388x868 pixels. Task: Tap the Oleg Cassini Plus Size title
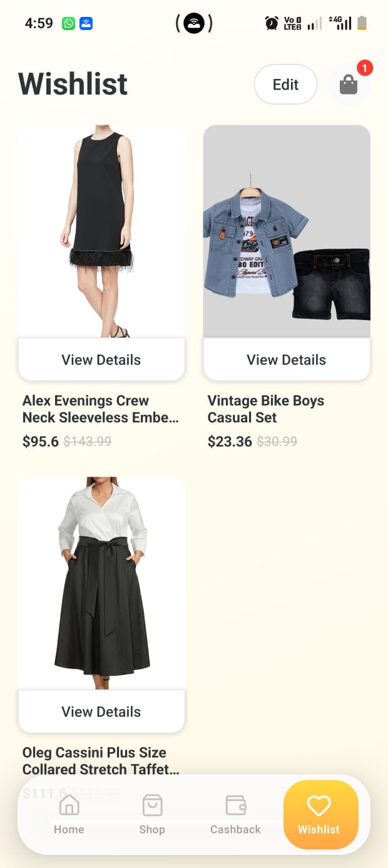point(101,761)
